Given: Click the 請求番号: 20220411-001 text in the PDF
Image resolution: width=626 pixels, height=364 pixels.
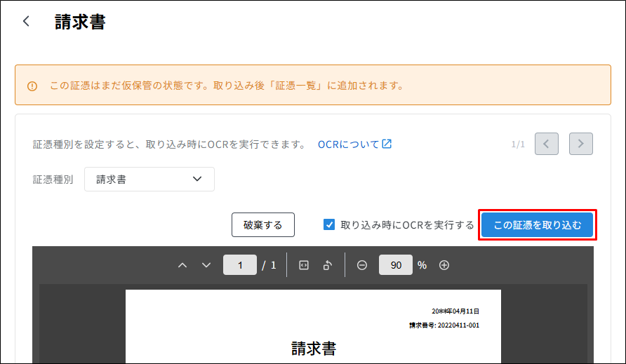Looking at the screenshot, I should point(444,325).
